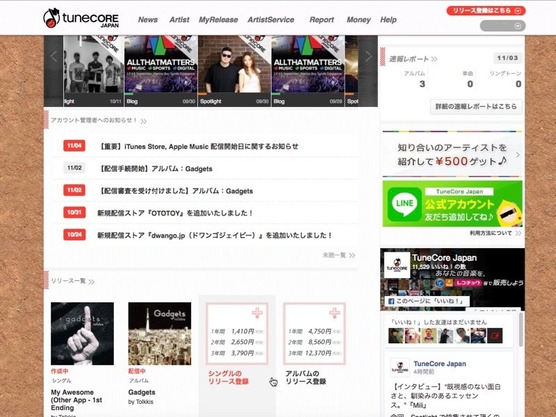Open My Awesome (Other App - 1st Ending) title
The width and height of the screenshot is (556, 417).
click(77, 400)
